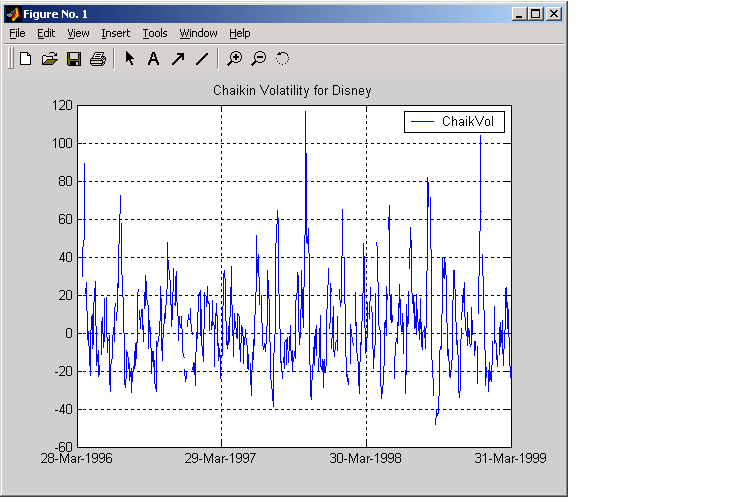Click the 'Figure No. 1' title bar text
This screenshot has height=502, width=740.
55,14
